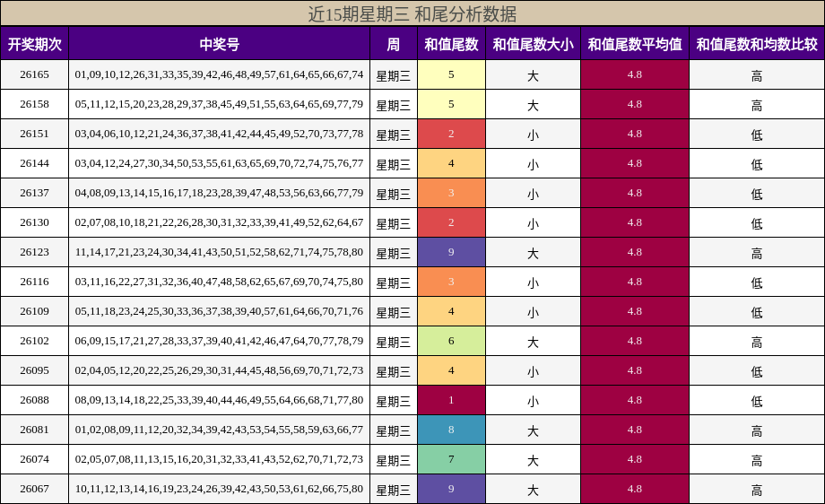
Task: Select period number 26116
Action: [x=35, y=282]
